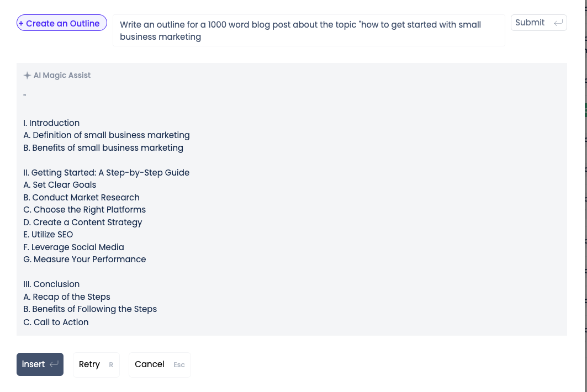This screenshot has height=392, width=587.
Task: Select the "E. Utilize SEO" outline item
Action: click(x=48, y=234)
